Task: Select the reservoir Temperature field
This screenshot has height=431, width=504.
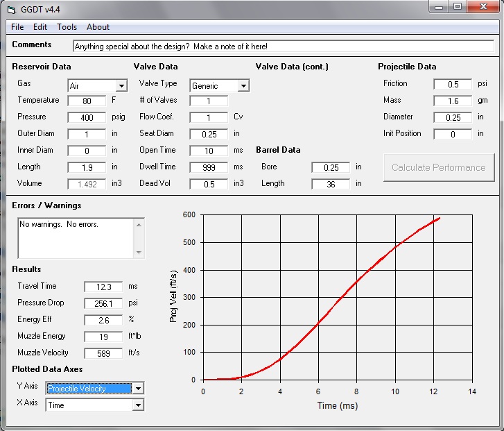Action: click(x=87, y=101)
